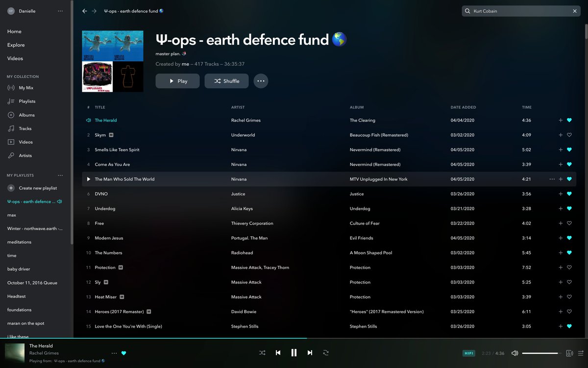This screenshot has height=368, width=588.
Task: Add DVNO to a playlist with plus
Action: (x=561, y=194)
